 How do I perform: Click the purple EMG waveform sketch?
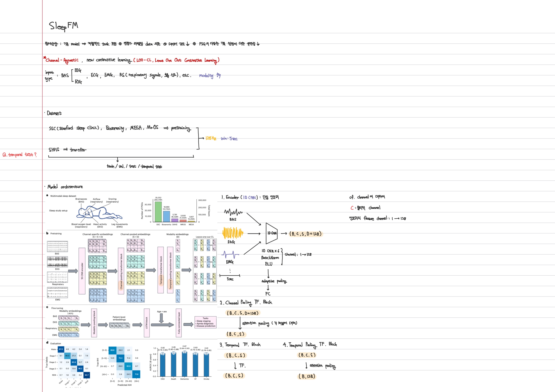coord(230,254)
